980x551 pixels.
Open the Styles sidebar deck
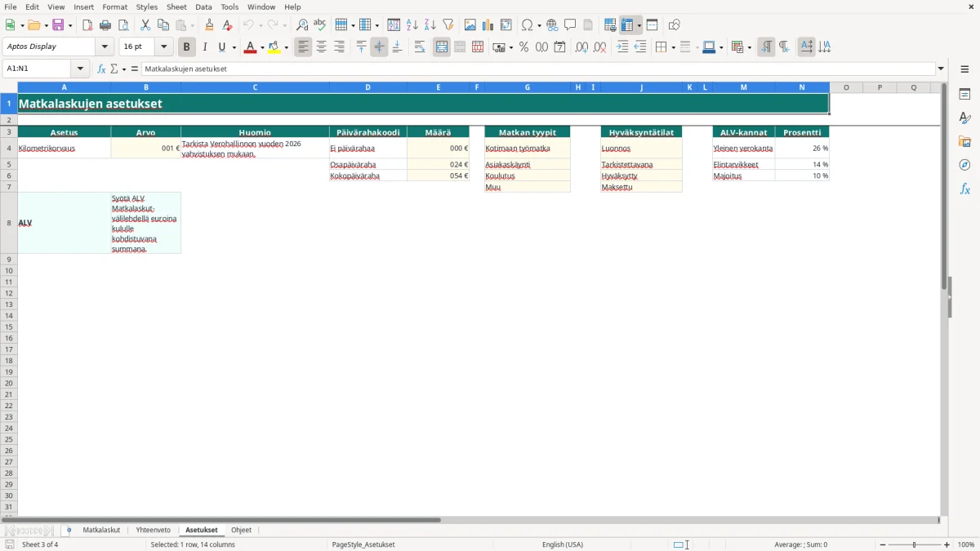pyautogui.click(x=964, y=118)
